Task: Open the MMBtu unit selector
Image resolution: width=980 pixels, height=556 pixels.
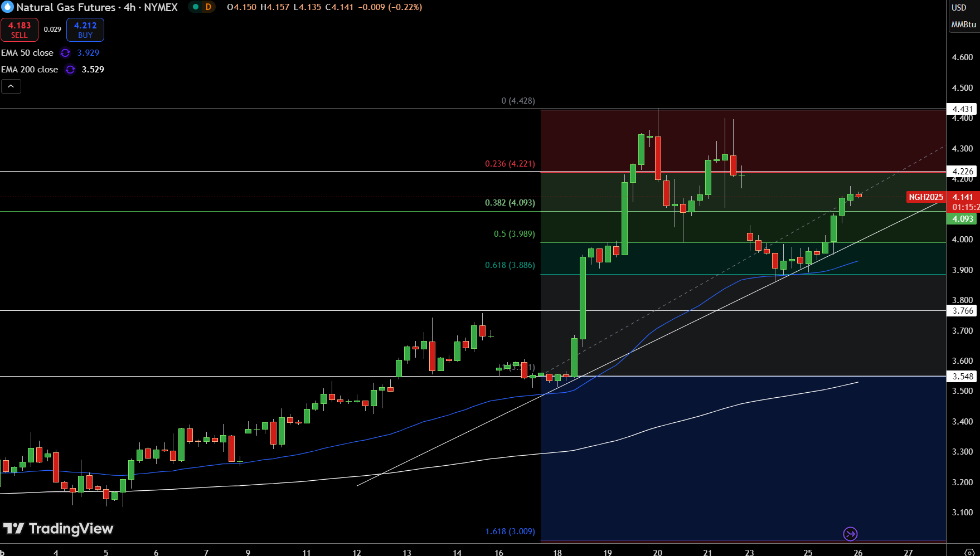Action: (x=964, y=25)
